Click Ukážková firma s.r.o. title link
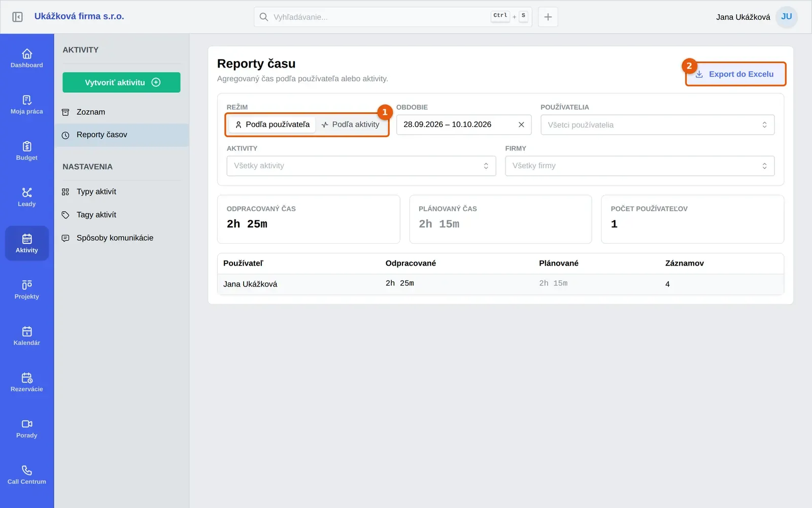 [x=79, y=16]
